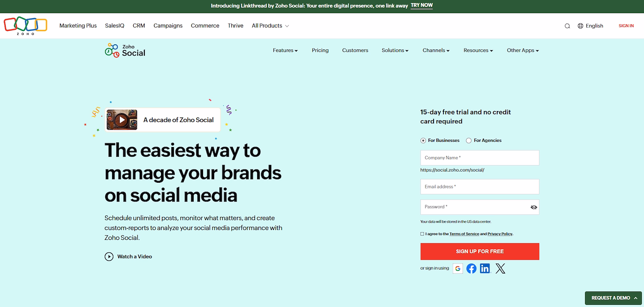The height and width of the screenshot is (307, 644).
Task: Open the Pricing page
Action: point(320,50)
